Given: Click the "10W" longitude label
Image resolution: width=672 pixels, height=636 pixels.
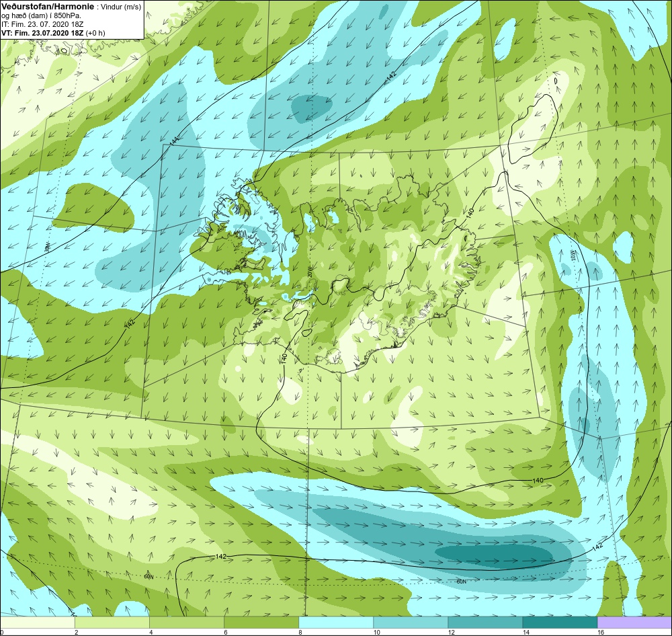Looking at the screenshot, I should pyautogui.click(x=573, y=255).
